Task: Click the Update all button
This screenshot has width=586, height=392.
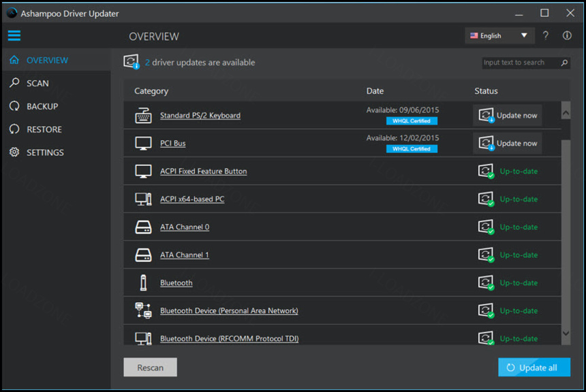Action: 534,367
